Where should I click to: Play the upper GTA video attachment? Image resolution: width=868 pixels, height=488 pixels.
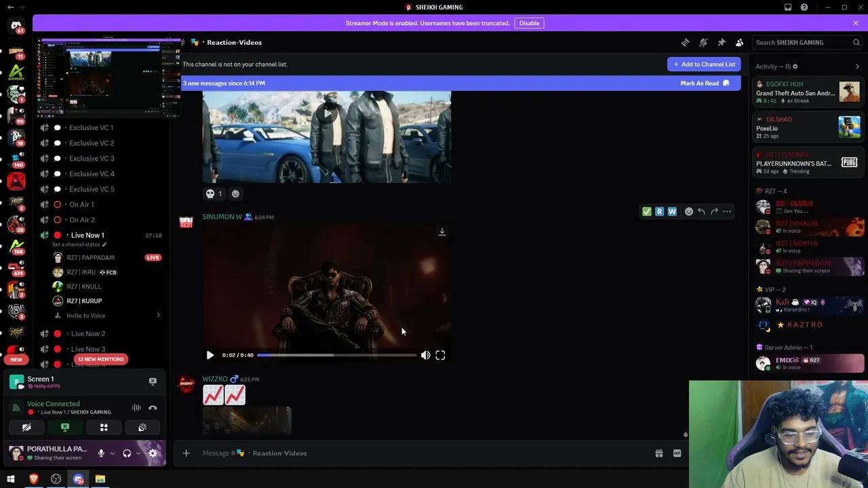pos(328,114)
